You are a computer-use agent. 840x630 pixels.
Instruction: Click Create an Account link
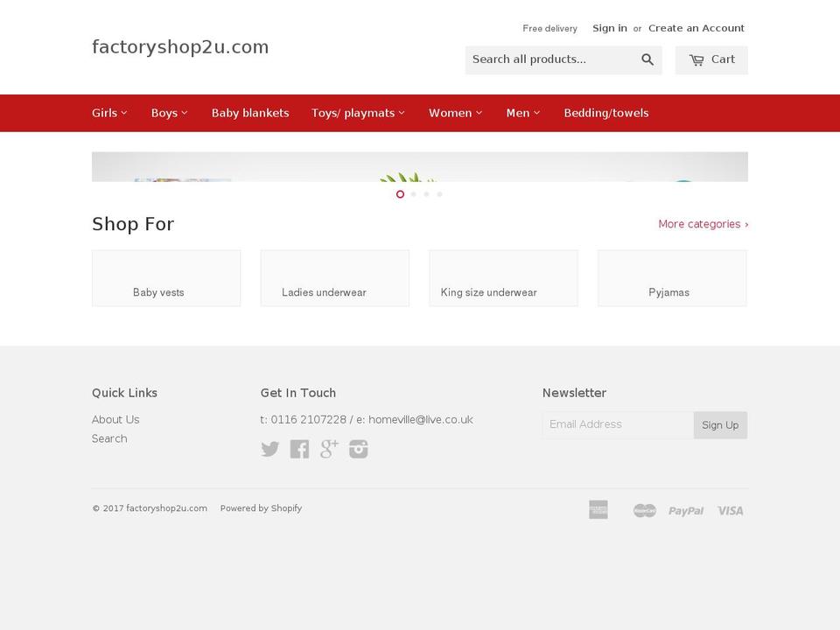696,28
